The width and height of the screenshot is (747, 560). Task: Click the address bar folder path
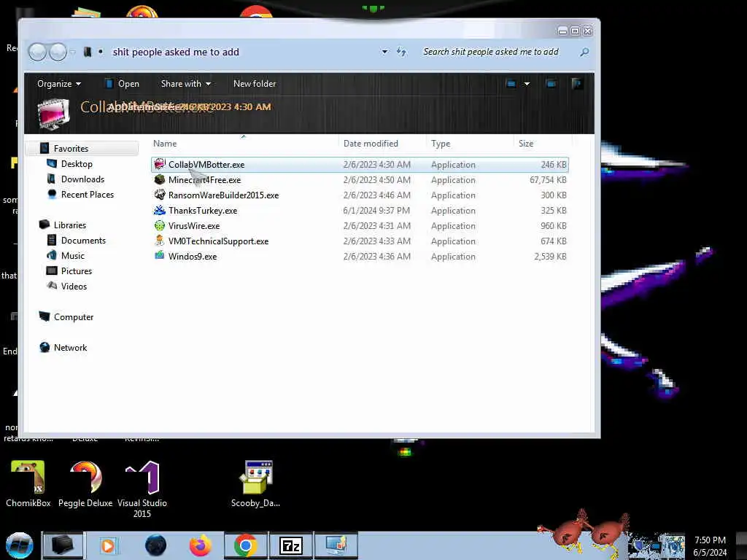[176, 52]
